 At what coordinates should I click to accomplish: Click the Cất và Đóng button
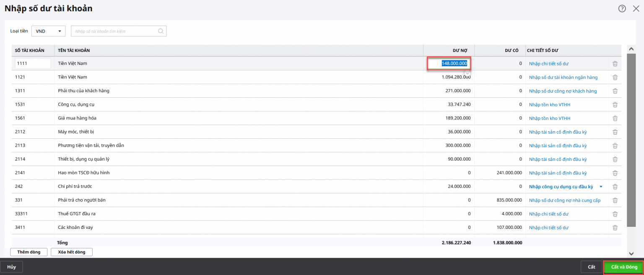tap(624, 267)
